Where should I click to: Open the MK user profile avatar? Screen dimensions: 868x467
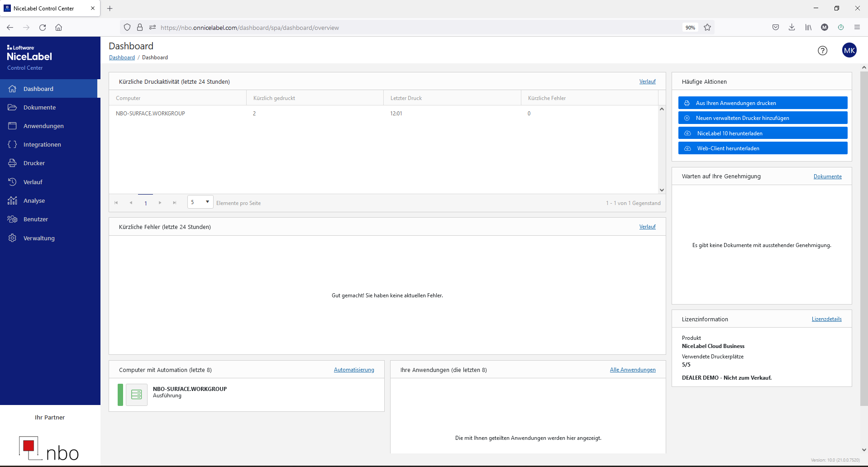coord(849,50)
